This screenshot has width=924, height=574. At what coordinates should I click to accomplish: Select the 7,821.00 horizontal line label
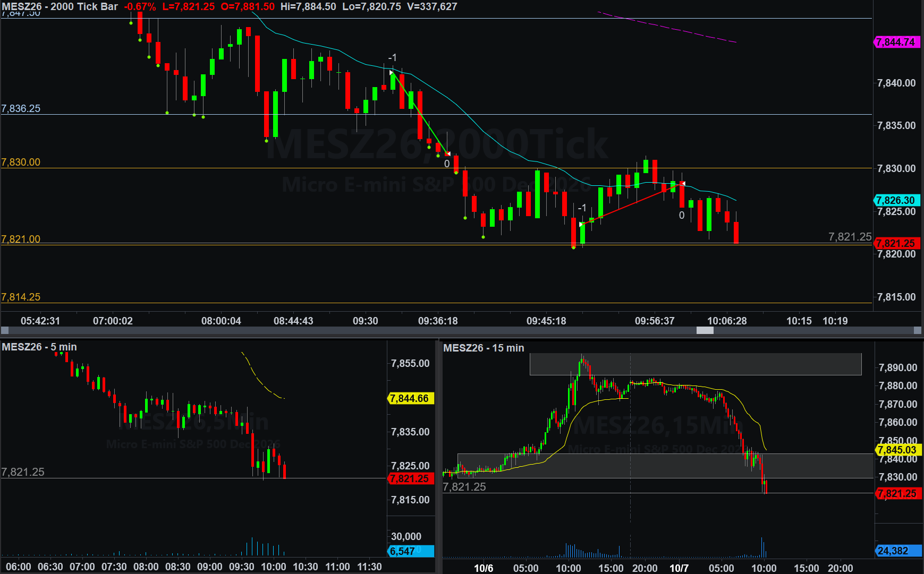(x=21, y=239)
